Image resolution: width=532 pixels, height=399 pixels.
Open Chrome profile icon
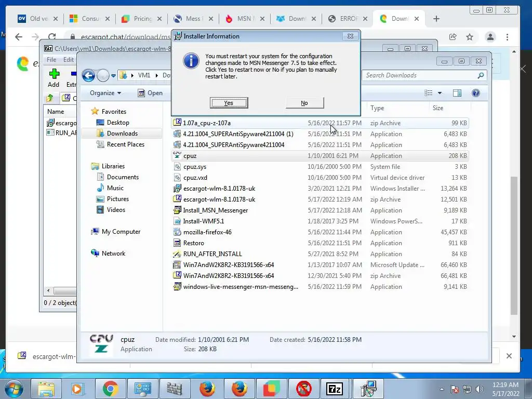[x=490, y=37]
